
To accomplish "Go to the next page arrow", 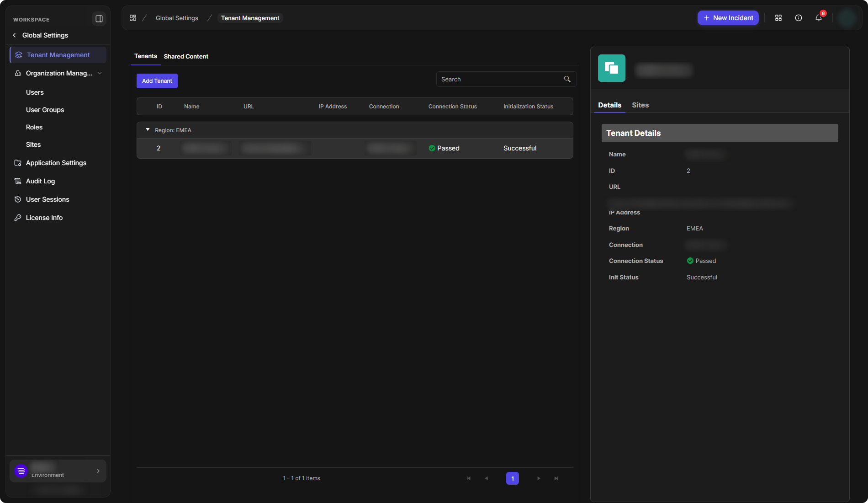I will coord(539,478).
